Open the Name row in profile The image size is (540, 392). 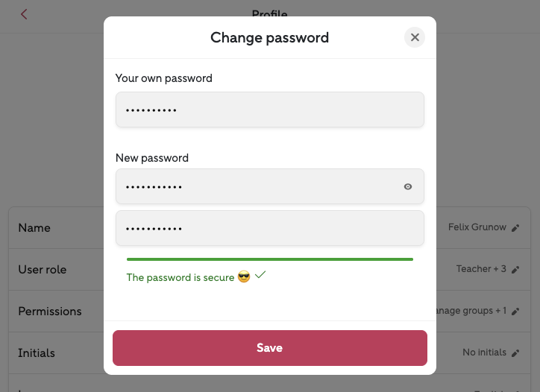34,227
